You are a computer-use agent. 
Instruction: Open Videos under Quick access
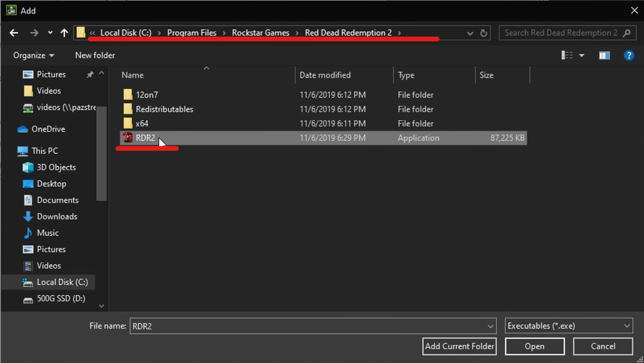49,91
